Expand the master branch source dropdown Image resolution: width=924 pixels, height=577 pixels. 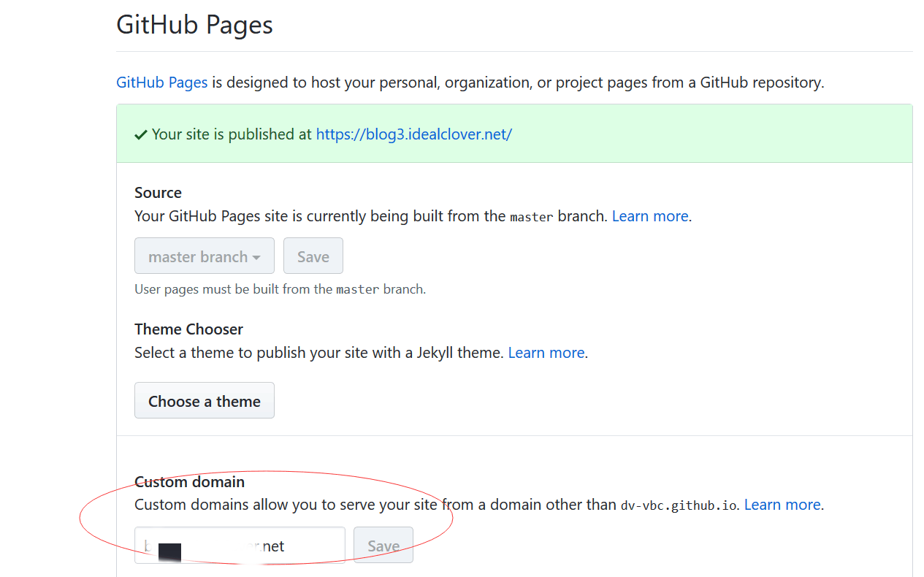pos(205,256)
